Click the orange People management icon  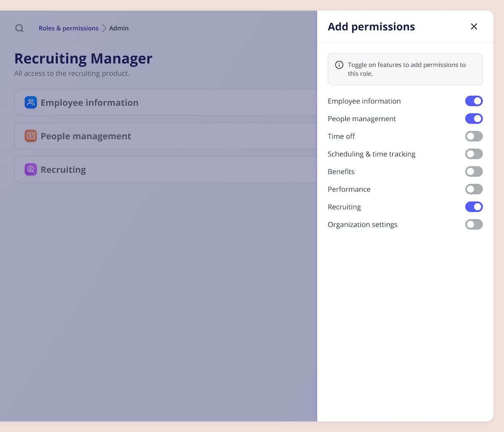coord(31,136)
